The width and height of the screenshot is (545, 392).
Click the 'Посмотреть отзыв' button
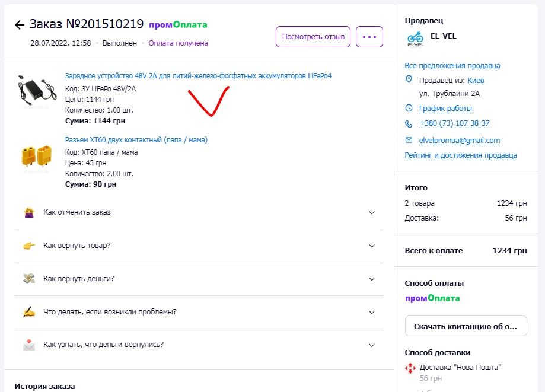click(313, 37)
